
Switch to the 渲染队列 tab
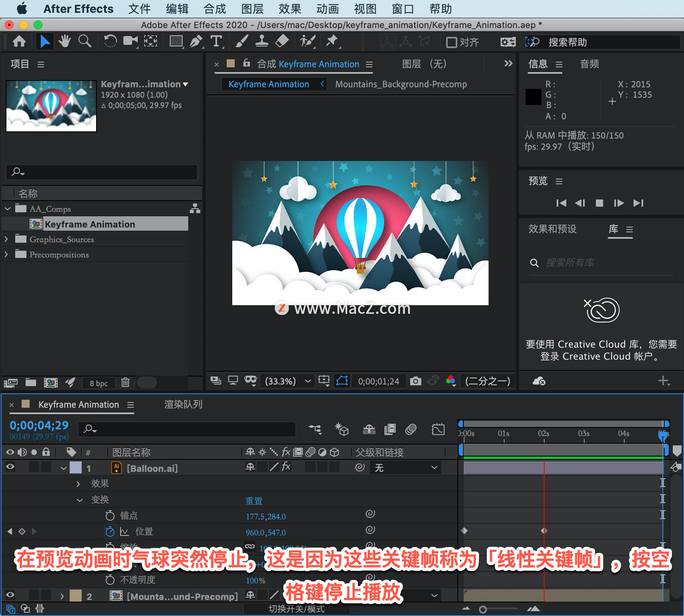coord(183,405)
